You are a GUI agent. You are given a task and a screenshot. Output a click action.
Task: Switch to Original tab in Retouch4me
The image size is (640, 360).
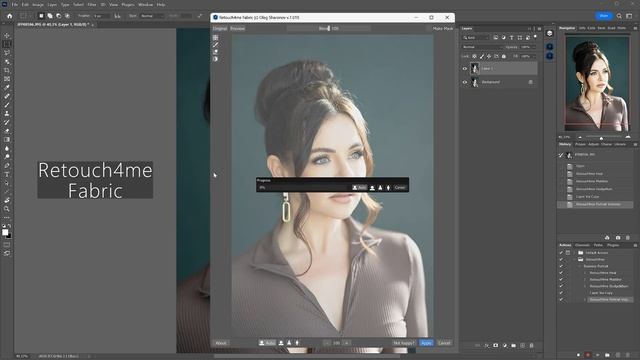pos(220,29)
